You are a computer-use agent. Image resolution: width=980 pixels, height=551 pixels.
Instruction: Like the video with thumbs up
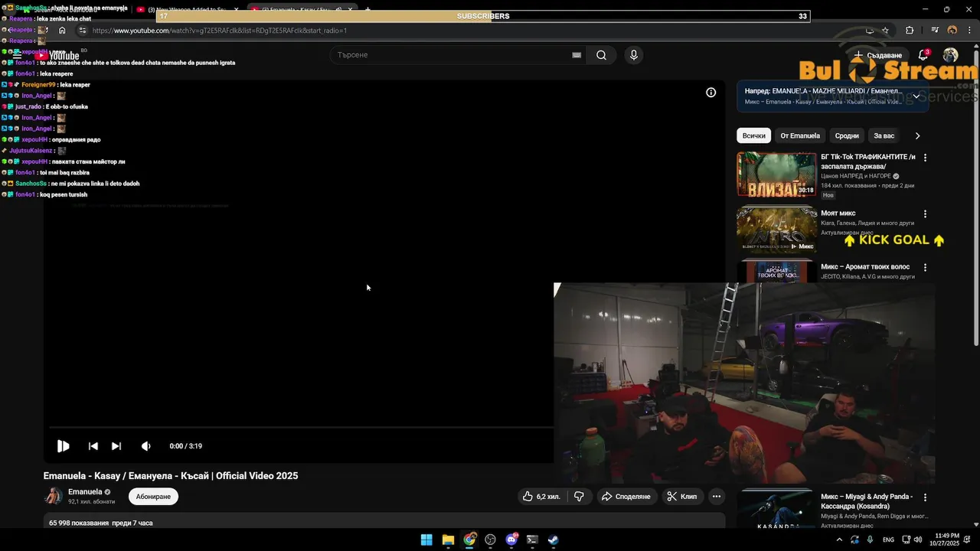tap(541, 497)
